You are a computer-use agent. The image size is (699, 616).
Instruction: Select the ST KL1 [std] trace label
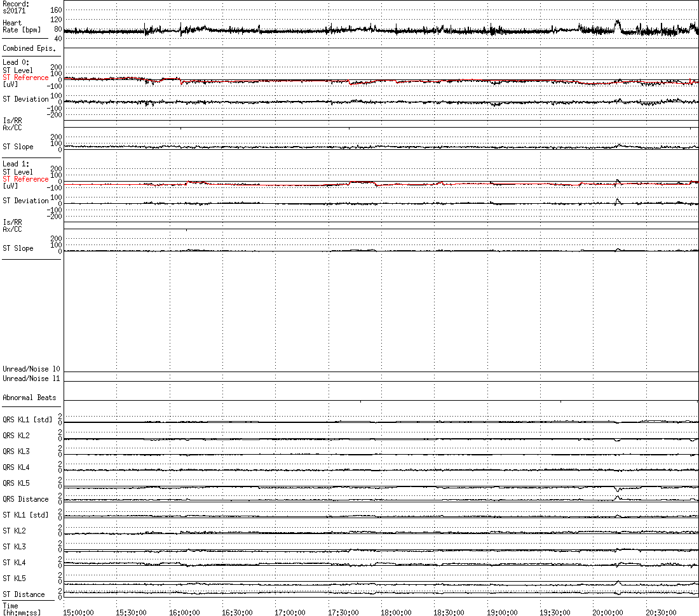click(25, 515)
